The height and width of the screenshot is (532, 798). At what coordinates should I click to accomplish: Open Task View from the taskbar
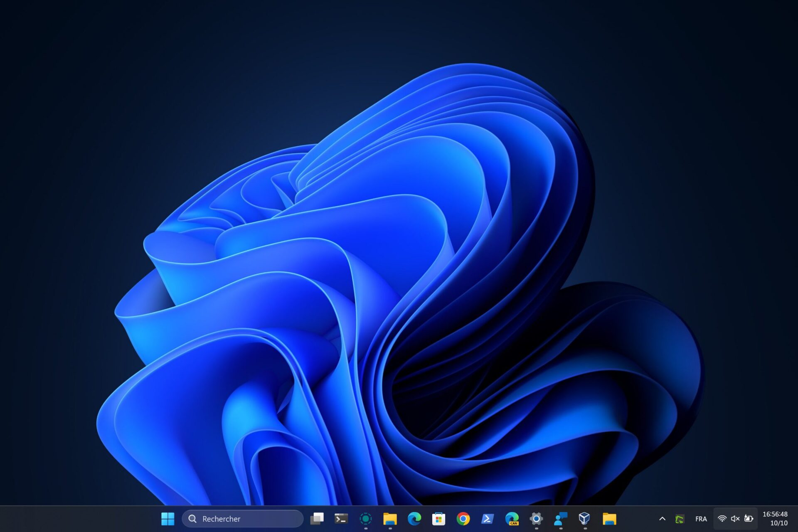pyautogui.click(x=317, y=519)
